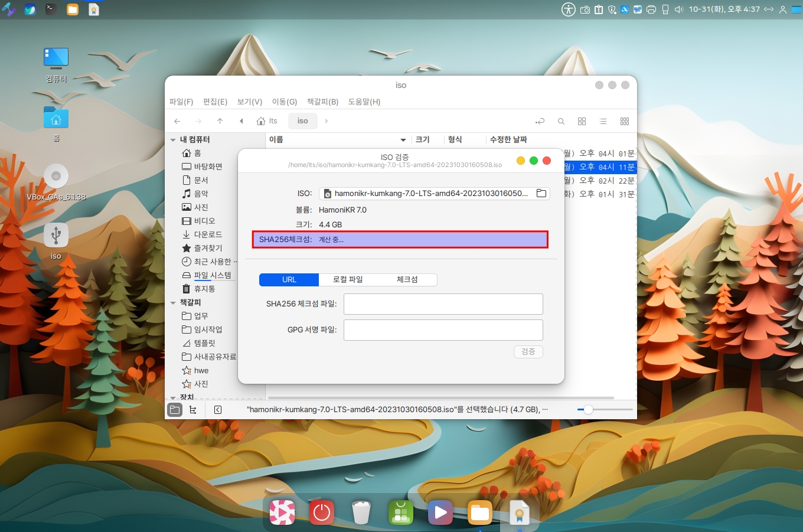The width and height of the screenshot is (803, 532).
Task: Collapse the 내 컴퓨터 sidebar section
Action: click(x=173, y=140)
